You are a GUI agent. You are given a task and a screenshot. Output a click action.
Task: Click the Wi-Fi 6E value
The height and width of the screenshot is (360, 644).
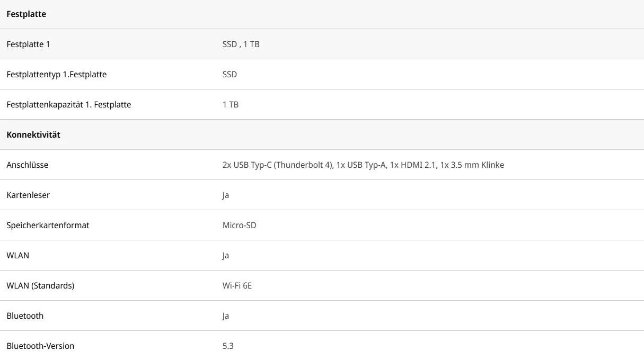pos(237,286)
